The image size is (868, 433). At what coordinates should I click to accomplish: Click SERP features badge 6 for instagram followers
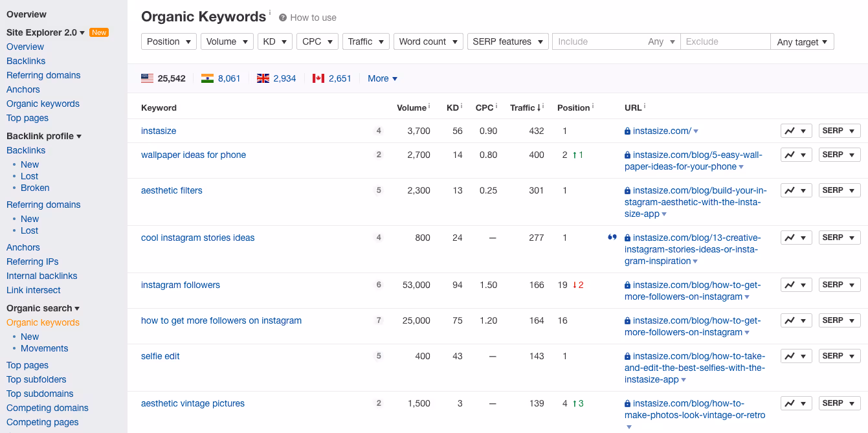379,285
